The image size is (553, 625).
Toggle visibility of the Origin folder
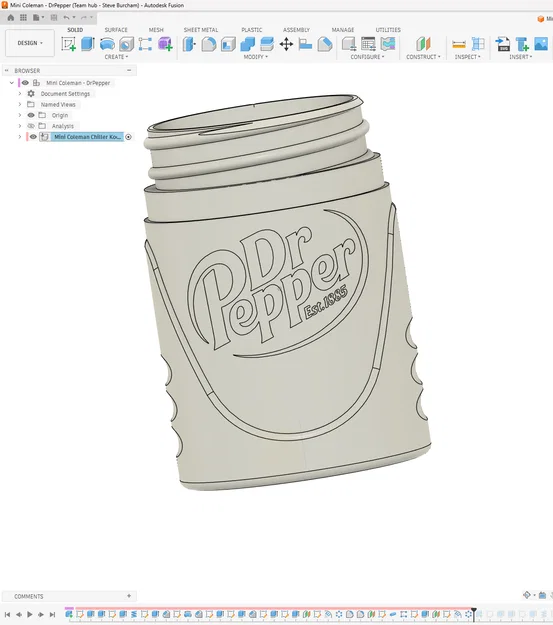[31, 115]
